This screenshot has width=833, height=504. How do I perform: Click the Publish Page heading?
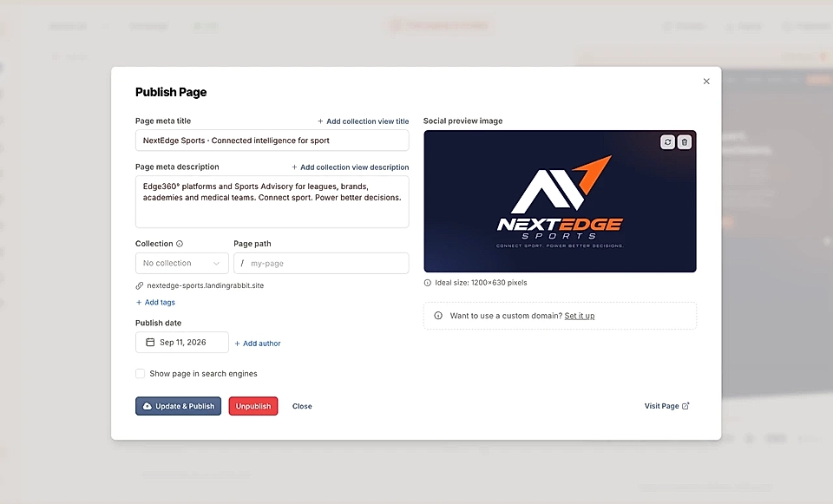[x=171, y=92]
